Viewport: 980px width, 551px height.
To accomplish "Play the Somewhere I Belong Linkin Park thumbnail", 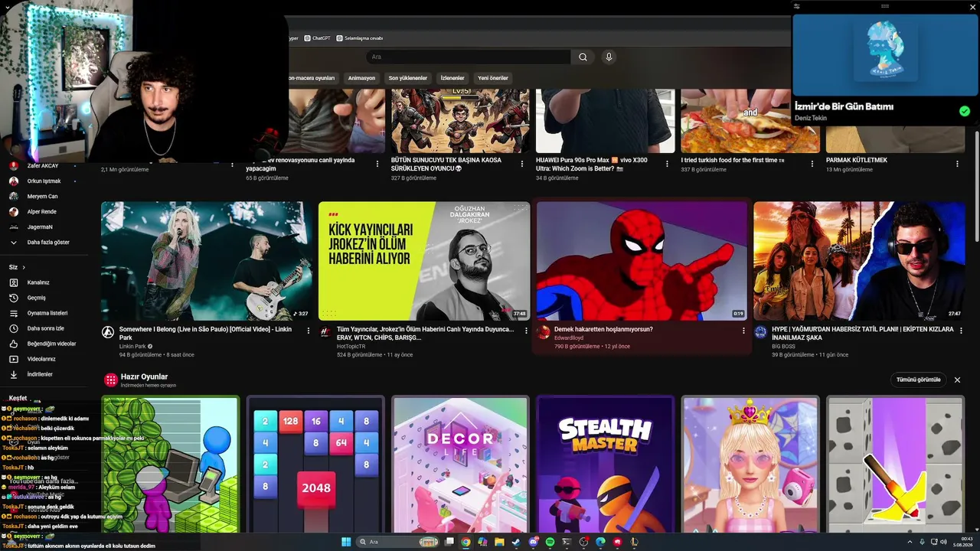I will tap(207, 261).
